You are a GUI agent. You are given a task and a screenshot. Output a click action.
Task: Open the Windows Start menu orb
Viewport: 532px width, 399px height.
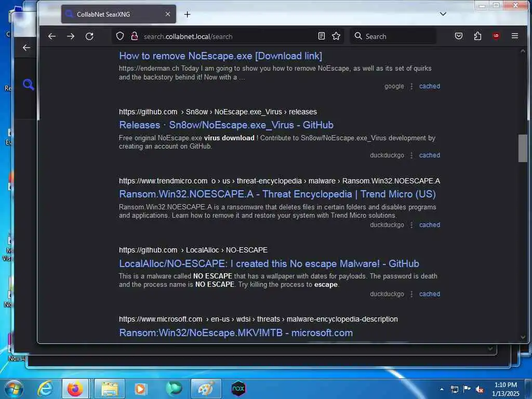[14, 389]
